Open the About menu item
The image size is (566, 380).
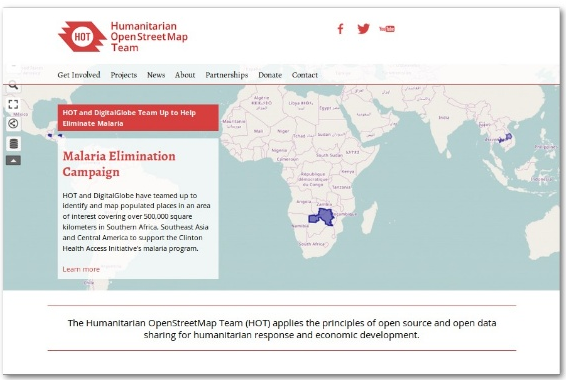[x=185, y=75]
